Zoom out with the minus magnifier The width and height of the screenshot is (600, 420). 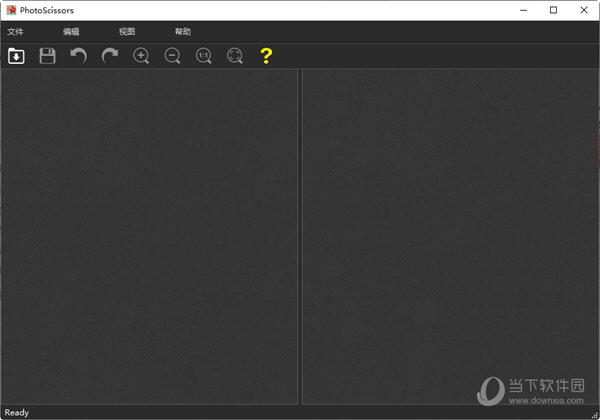pos(173,56)
